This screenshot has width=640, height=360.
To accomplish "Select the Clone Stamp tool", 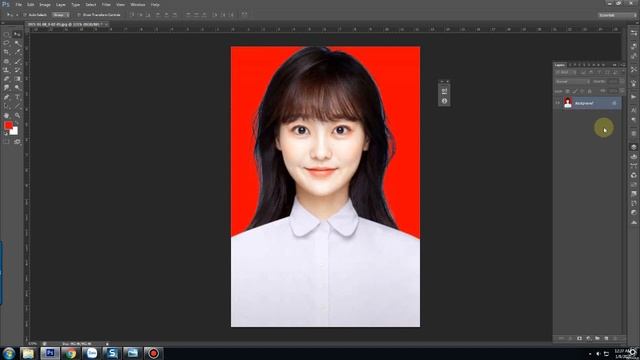I will 7,70.
